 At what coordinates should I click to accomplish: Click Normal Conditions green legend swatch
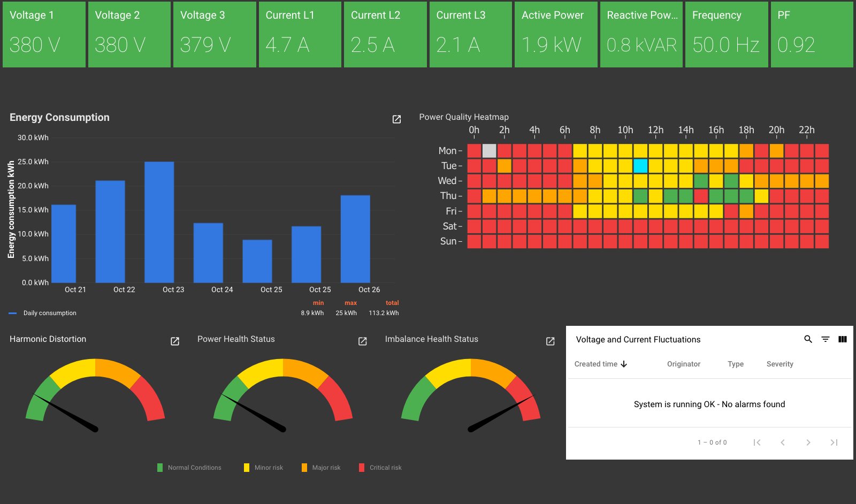coord(160,468)
